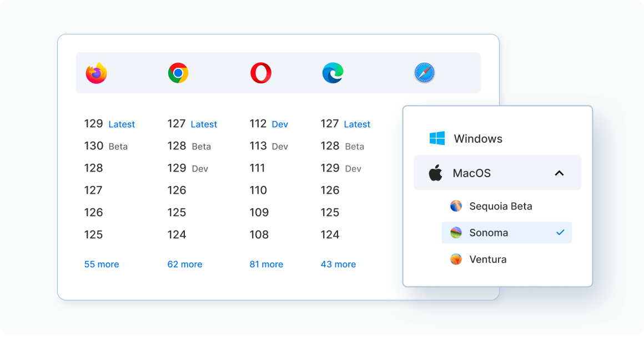
Task: Show 55 more Firefox versions
Action: pyautogui.click(x=102, y=264)
